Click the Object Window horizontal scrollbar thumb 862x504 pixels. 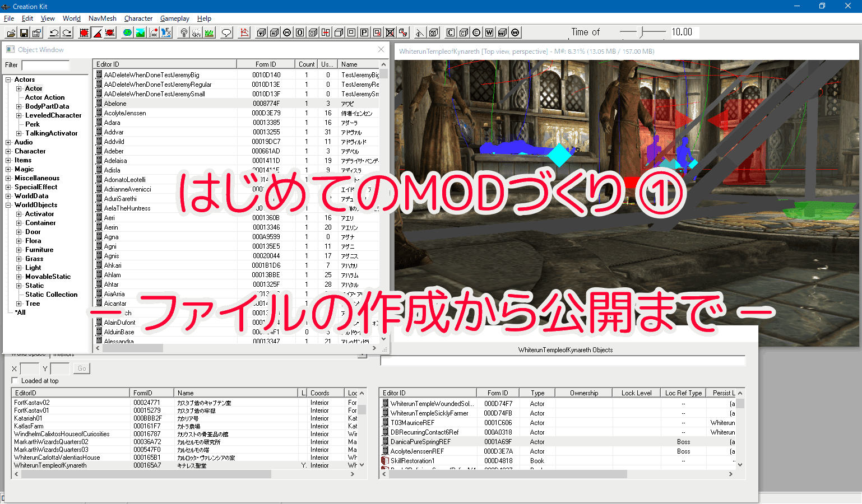(x=132, y=348)
